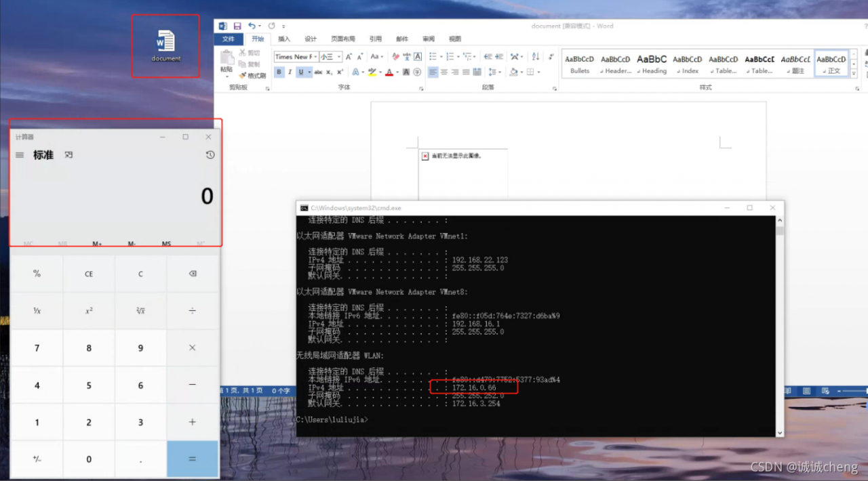Expand the Styles gallery more button
Image resolution: width=868 pixels, height=481 pixels.
pyautogui.click(x=854, y=74)
